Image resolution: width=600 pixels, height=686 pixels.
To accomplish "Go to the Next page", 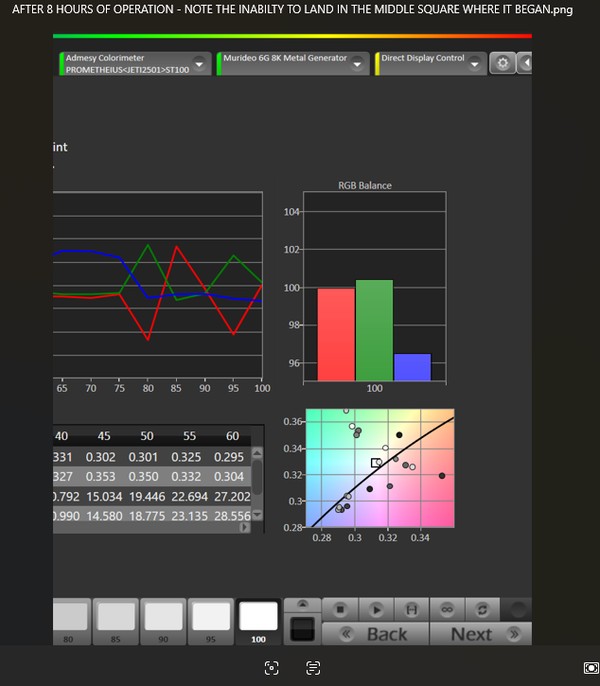I will [x=481, y=634].
